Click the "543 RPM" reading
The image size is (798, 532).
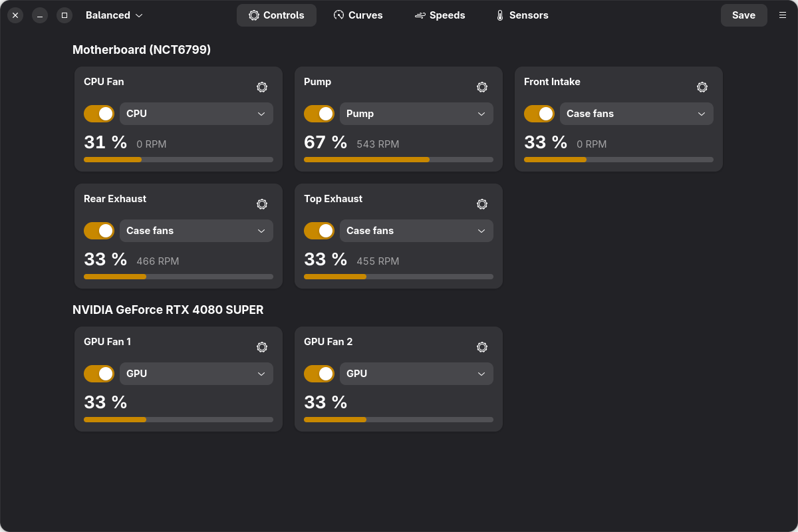378,144
